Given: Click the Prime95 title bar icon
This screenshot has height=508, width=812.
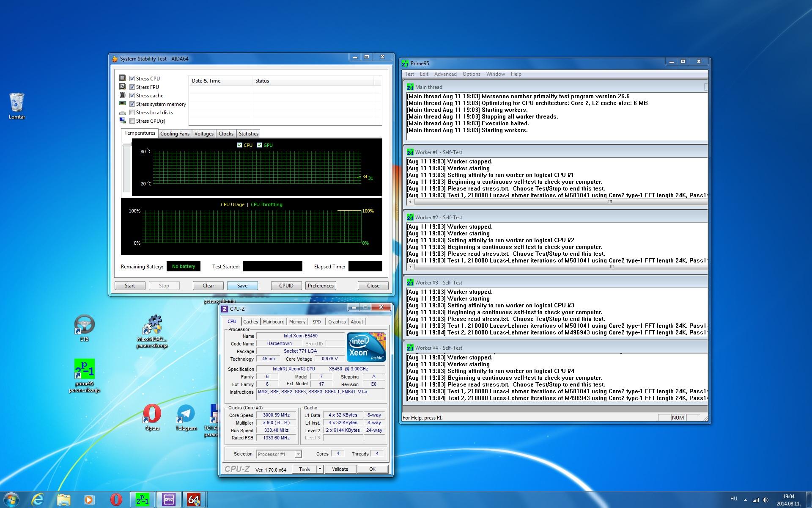Looking at the screenshot, I should click(x=405, y=63).
